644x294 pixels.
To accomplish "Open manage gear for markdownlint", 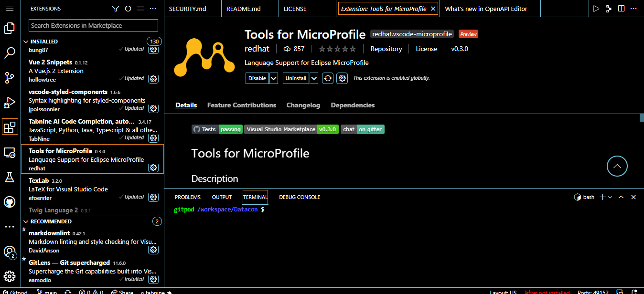I will pyautogui.click(x=153, y=250).
